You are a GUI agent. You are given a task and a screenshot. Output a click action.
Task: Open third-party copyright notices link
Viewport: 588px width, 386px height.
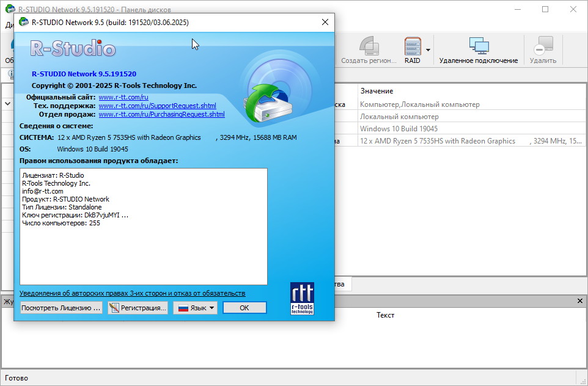pyautogui.click(x=133, y=293)
